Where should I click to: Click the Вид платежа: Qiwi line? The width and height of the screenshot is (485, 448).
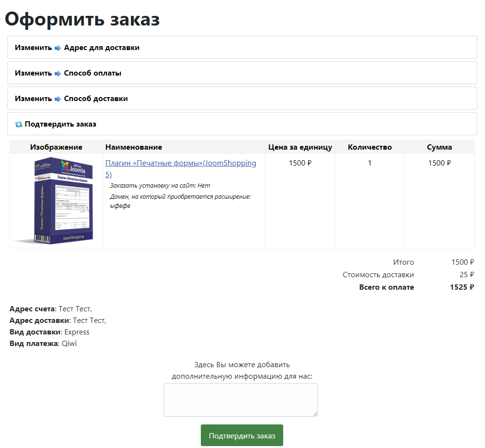click(43, 344)
